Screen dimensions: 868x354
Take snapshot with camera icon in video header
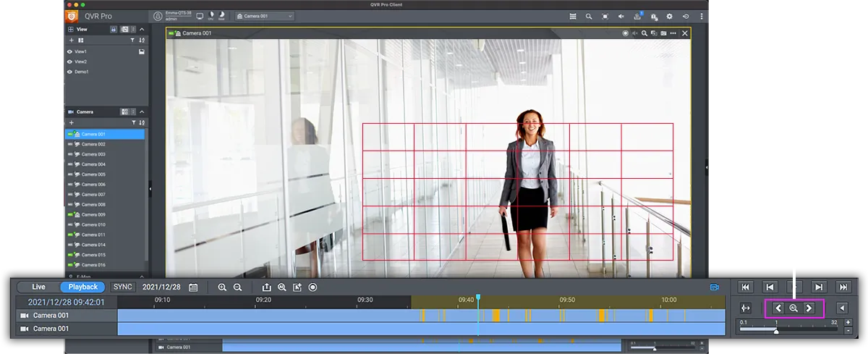pos(663,33)
